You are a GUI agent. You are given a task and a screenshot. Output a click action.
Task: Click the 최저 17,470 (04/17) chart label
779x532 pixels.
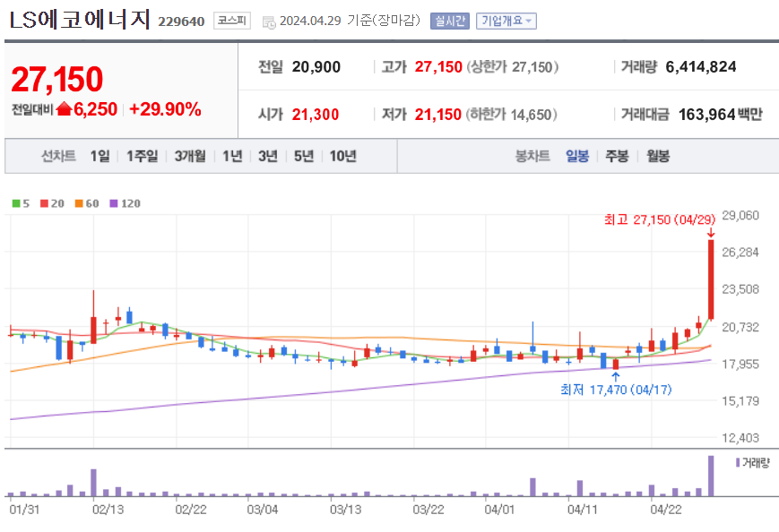pyautogui.click(x=616, y=390)
